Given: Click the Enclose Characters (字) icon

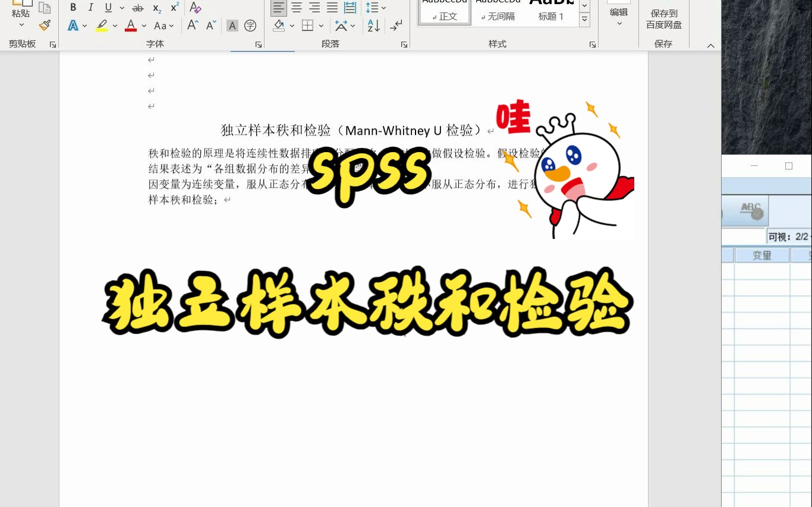Looking at the screenshot, I should tap(250, 26).
